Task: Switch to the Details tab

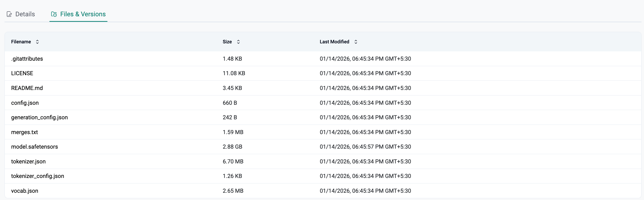Action: (x=25, y=14)
